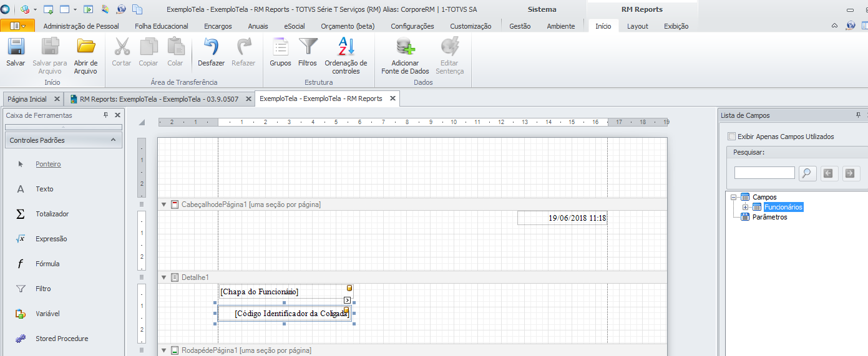Collapse the ribbon with the up chevron
868x356 pixels.
(836, 26)
